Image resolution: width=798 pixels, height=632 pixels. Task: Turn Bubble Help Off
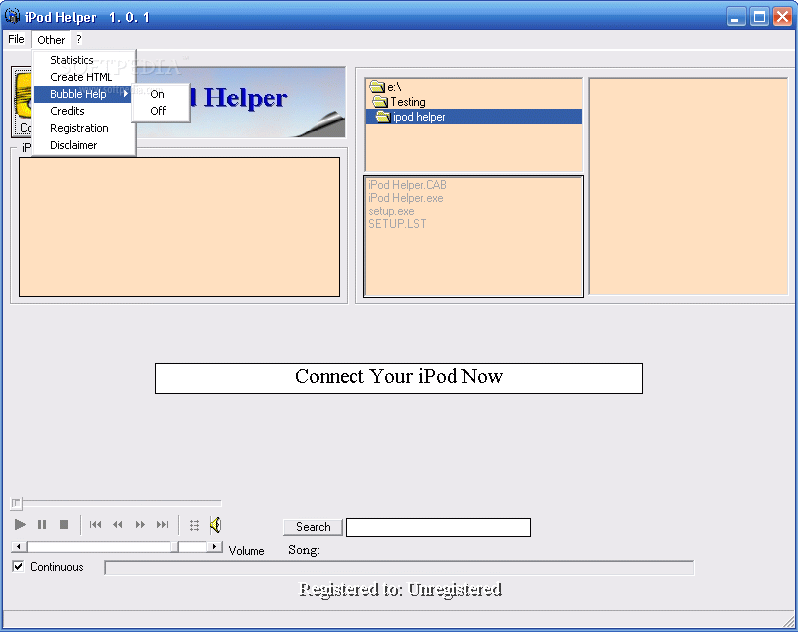[x=160, y=111]
